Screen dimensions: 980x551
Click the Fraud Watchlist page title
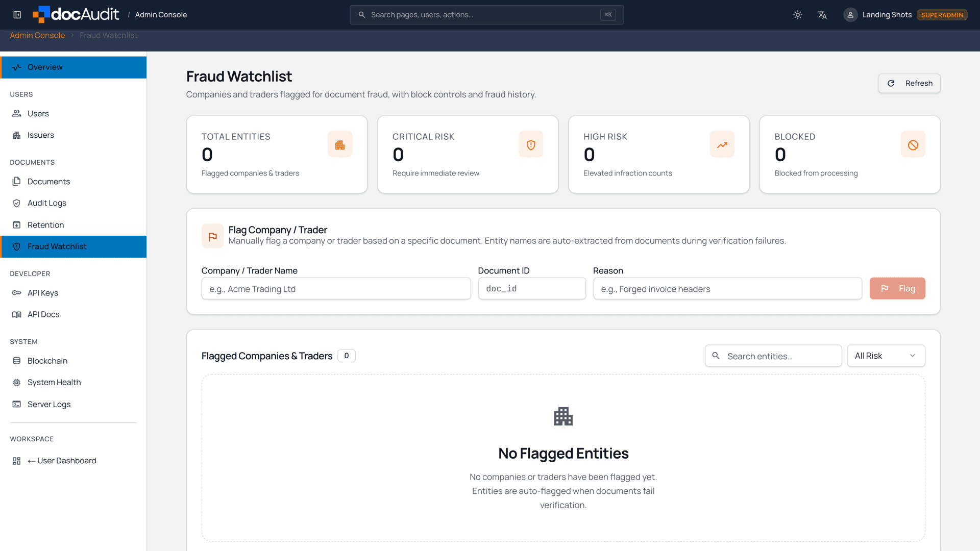click(x=239, y=77)
